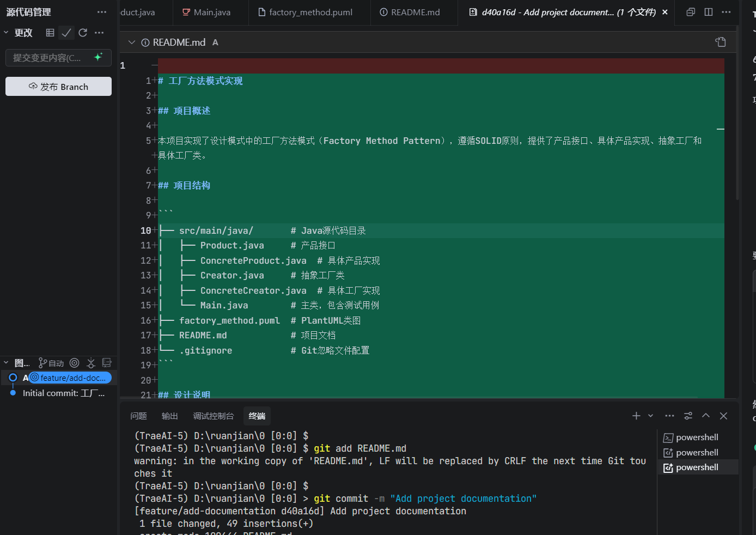Image resolution: width=756 pixels, height=535 pixels.
Task: Toggle the 自动 branch filter in graph
Action: coord(51,363)
